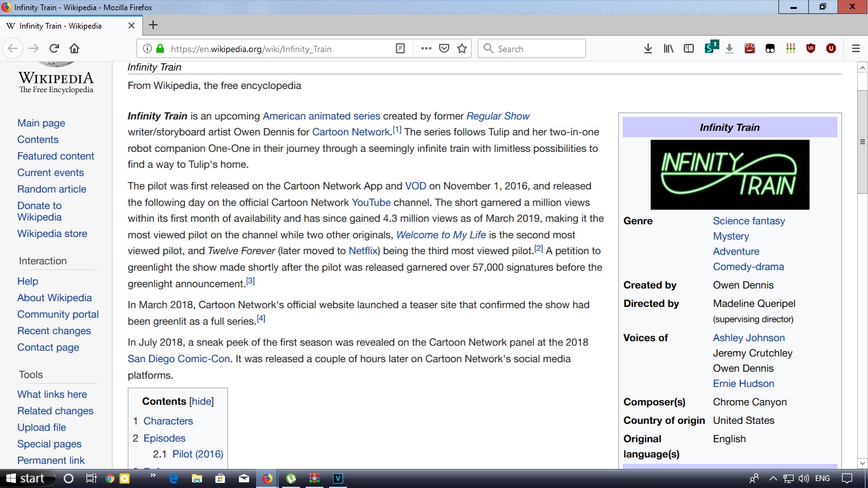Follow the Cartoon Network link
The image size is (868, 488).
(351, 132)
